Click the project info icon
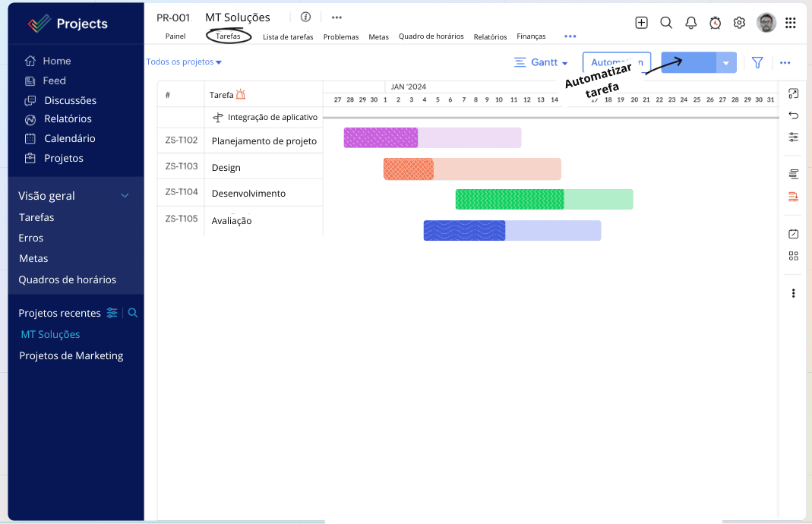The height and width of the screenshot is (524, 812). click(x=305, y=17)
